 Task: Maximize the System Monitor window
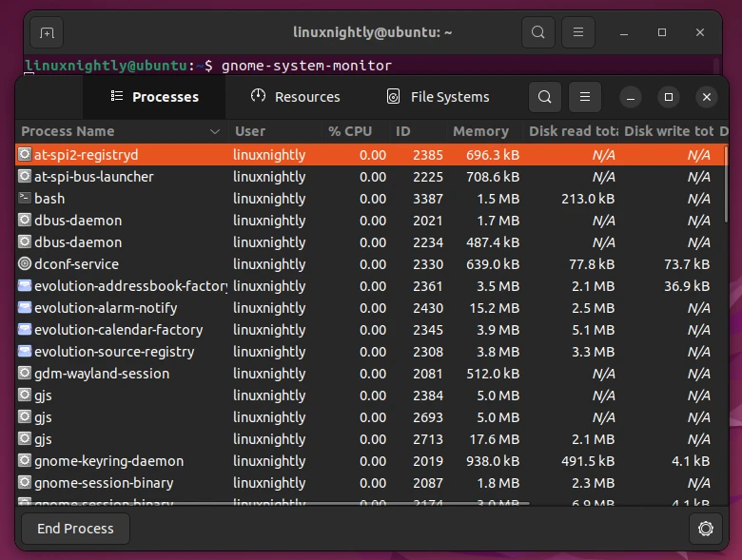coord(669,97)
